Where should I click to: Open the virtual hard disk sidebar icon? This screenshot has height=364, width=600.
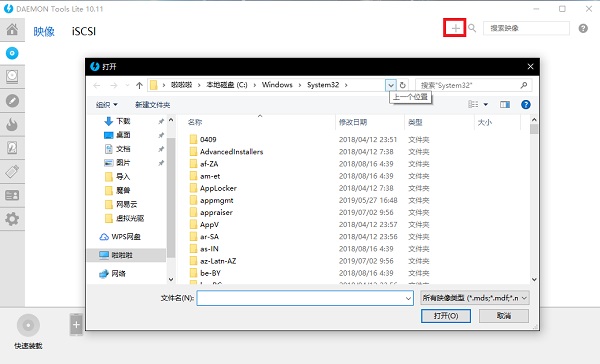tap(12, 77)
